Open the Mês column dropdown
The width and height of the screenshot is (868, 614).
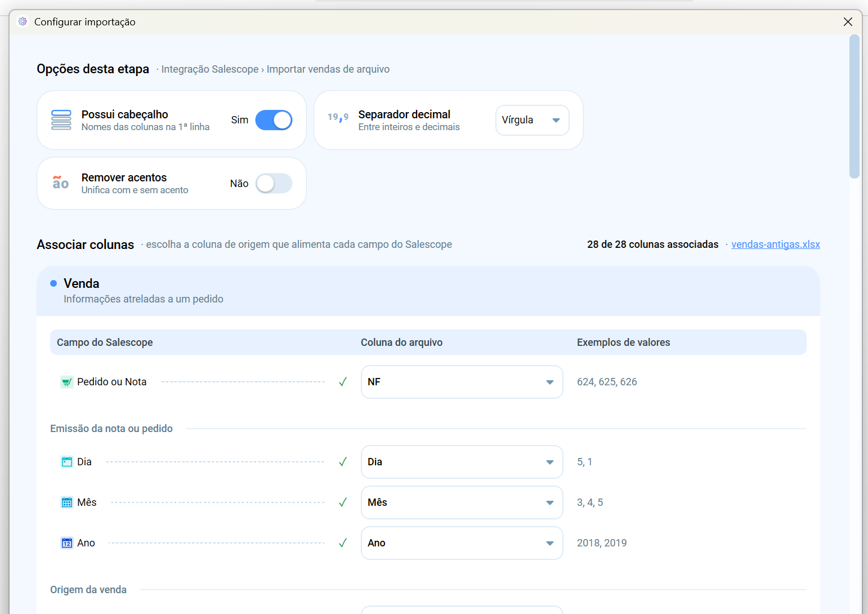pos(462,502)
